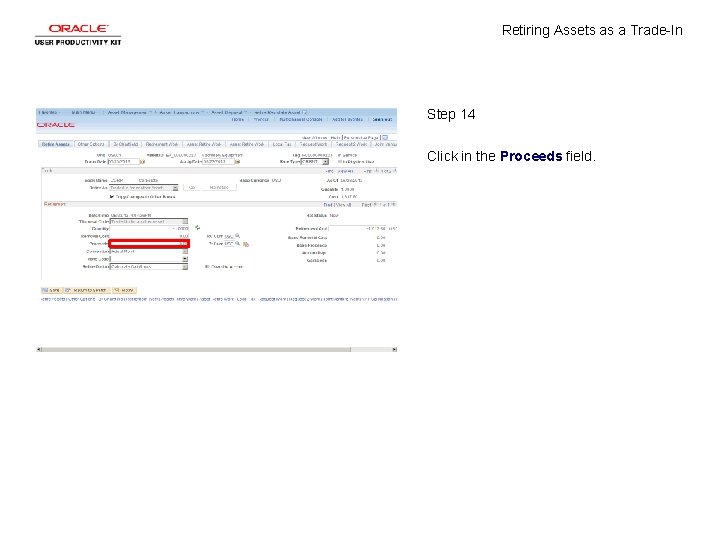Click in the Removal Cost field
720x540 pixels.
click(149, 236)
